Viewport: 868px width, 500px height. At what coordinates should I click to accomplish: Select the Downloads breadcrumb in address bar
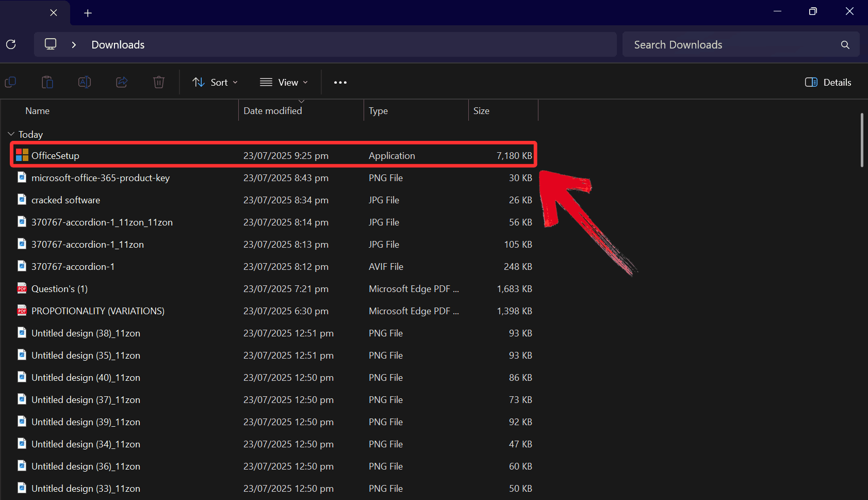point(117,44)
